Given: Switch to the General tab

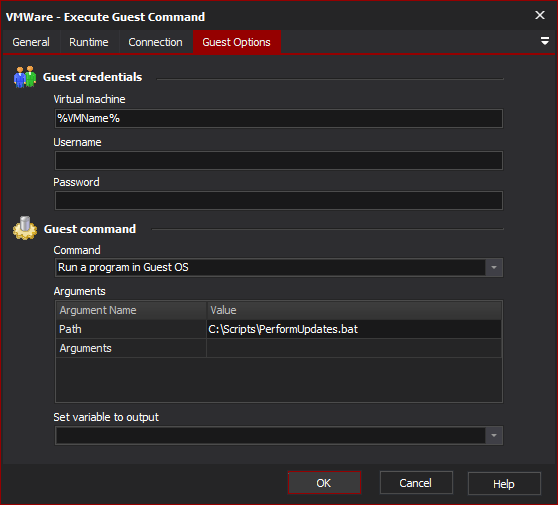Looking at the screenshot, I should 31,42.
